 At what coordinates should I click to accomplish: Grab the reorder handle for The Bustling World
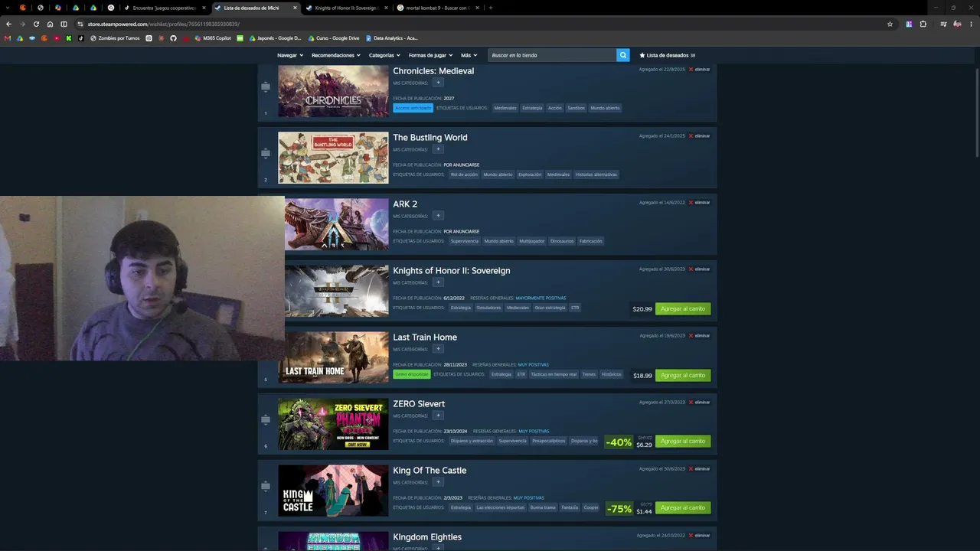tap(266, 153)
